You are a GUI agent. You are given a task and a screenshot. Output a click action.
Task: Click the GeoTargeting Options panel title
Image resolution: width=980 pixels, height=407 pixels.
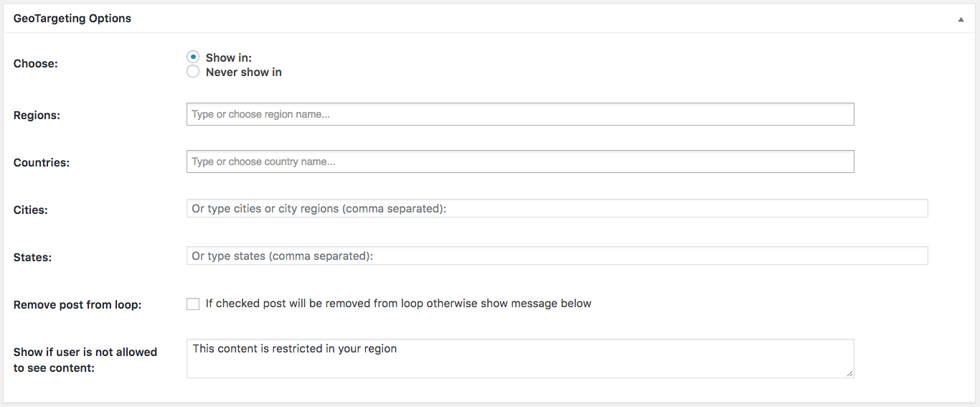pyautogui.click(x=72, y=19)
